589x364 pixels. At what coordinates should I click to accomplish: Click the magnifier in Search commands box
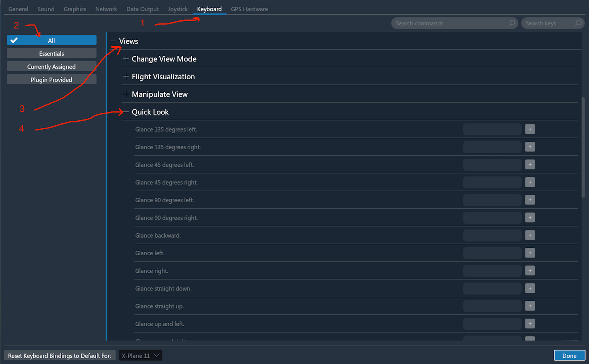(512, 23)
